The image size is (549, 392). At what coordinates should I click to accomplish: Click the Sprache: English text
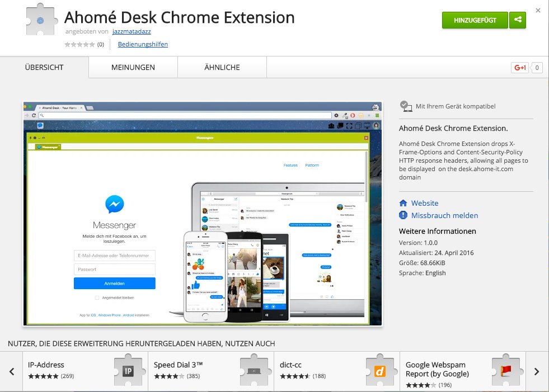pyautogui.click(x=423, y=273)
